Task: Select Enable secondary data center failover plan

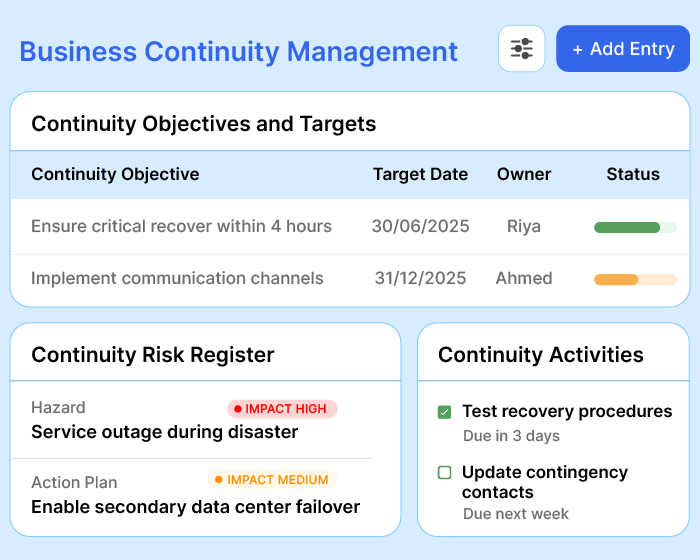Action: click(x=195, y=507)
